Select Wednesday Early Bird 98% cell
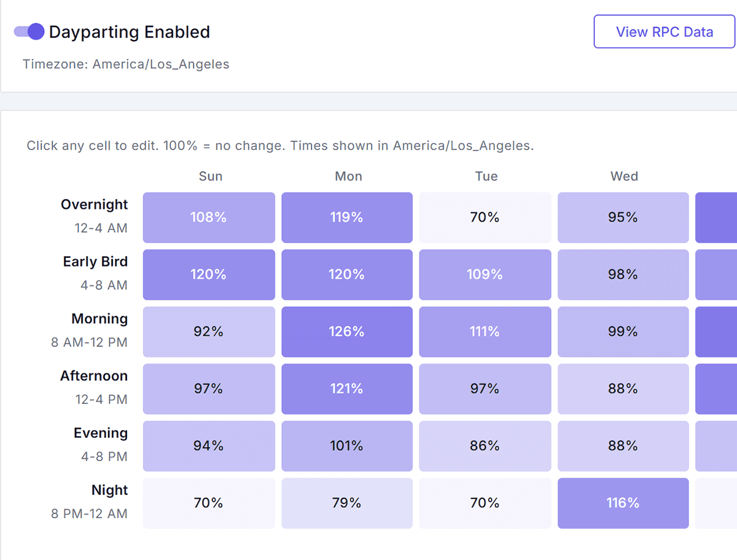Screen dimensions: 737x560 [x=623, y=274]
